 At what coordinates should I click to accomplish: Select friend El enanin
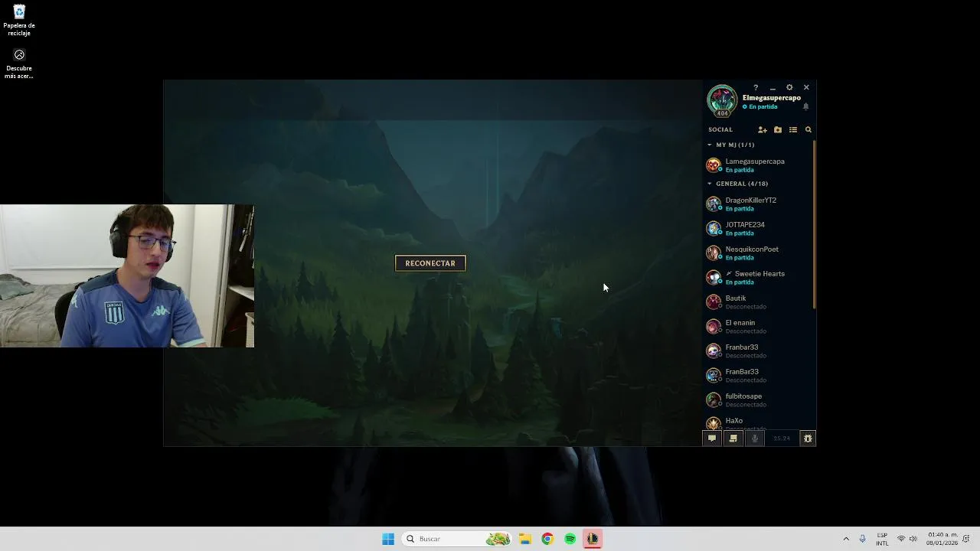coord(758,327)
